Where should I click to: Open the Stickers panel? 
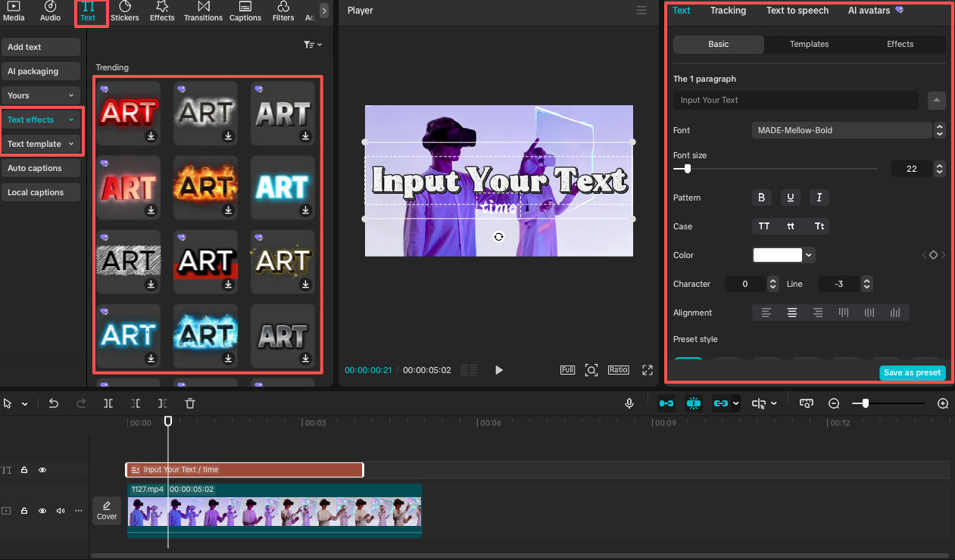[124, 12]
